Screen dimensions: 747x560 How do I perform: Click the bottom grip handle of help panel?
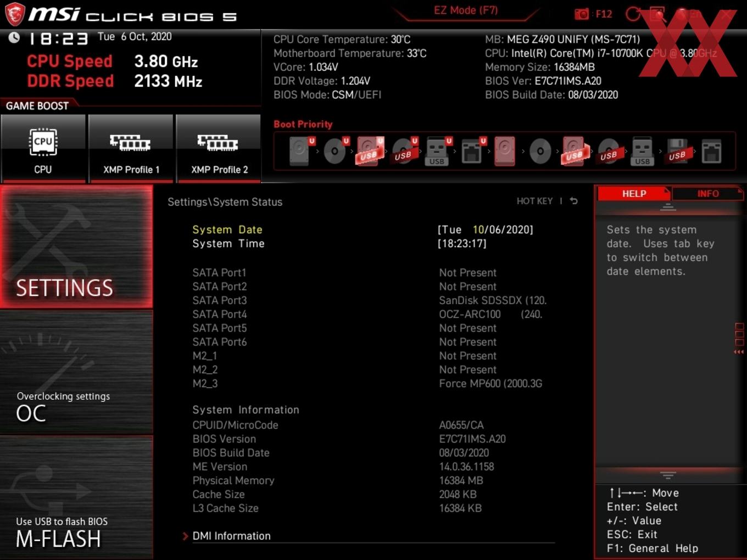click(668, 475)
